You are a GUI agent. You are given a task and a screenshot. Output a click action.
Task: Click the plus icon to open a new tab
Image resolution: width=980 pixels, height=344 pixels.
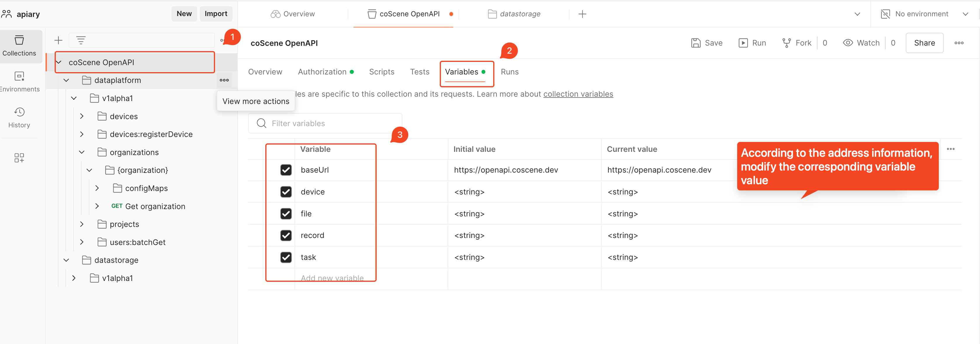582,14
